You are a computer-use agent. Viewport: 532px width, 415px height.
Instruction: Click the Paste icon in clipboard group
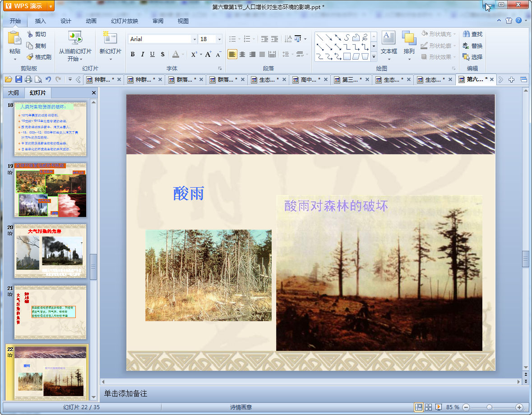14,38
